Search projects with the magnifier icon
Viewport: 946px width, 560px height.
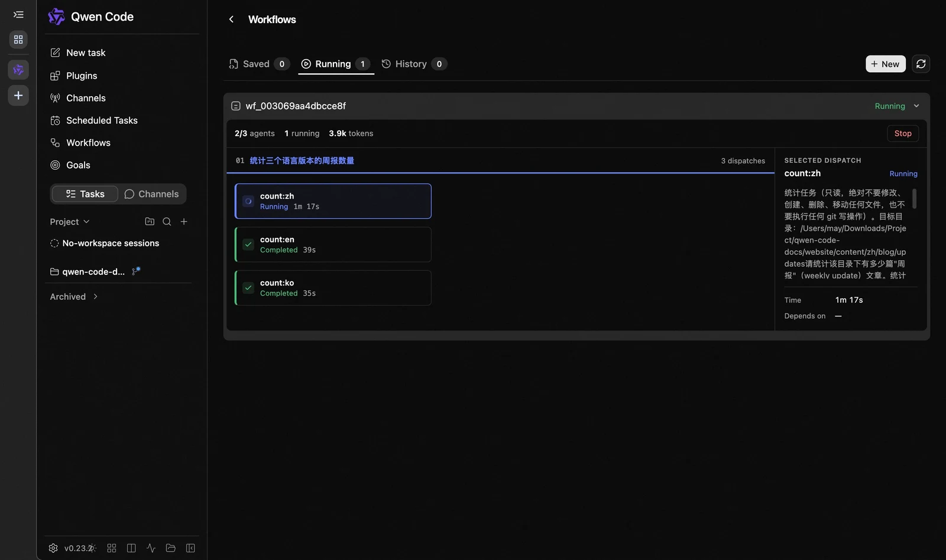[167, 222]
